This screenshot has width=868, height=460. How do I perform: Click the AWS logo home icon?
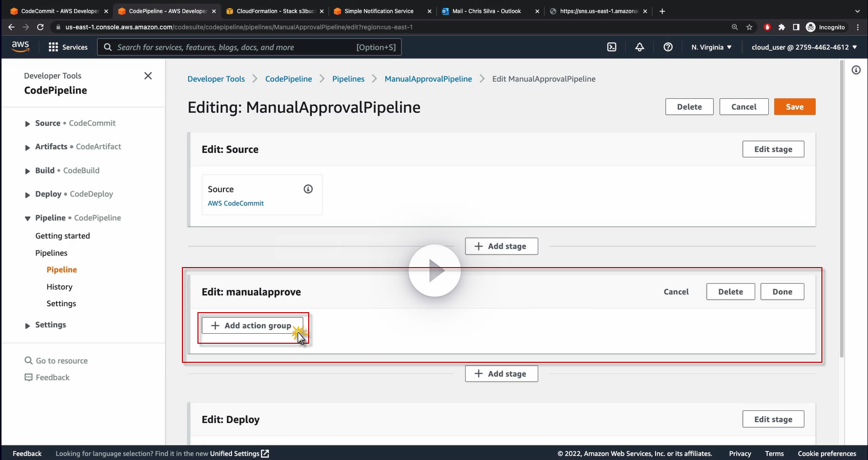(21, 47)
